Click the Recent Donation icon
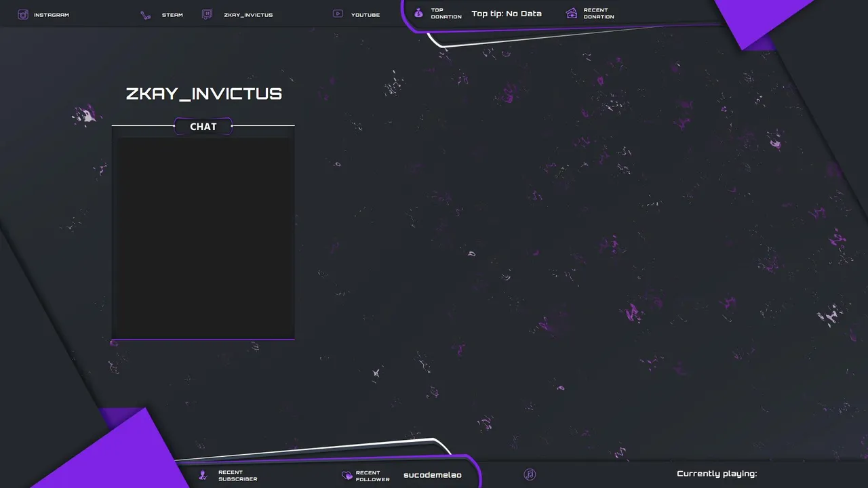868x488 pixels. coord(572,13)
